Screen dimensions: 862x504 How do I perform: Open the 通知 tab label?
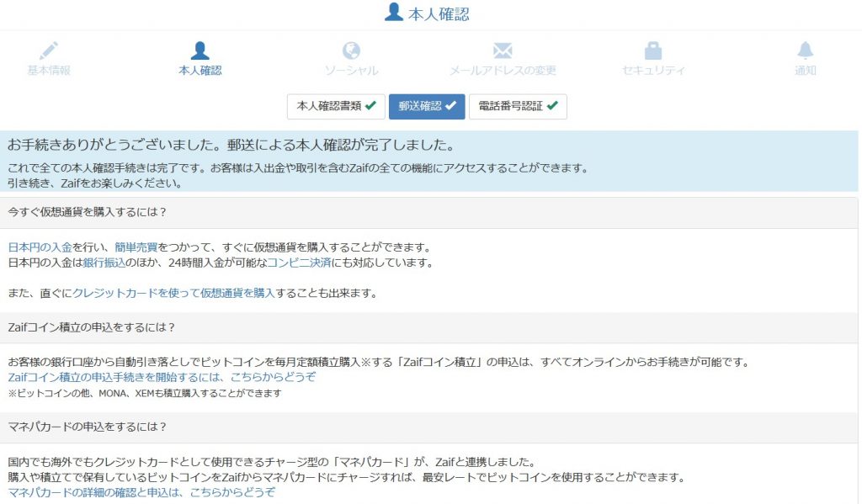(806, 71)
